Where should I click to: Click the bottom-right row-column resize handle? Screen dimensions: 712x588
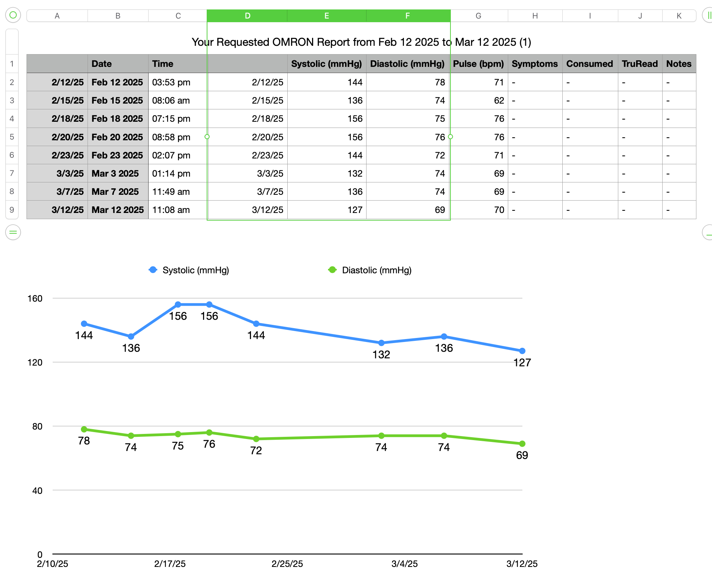click(x=708, y=232)
